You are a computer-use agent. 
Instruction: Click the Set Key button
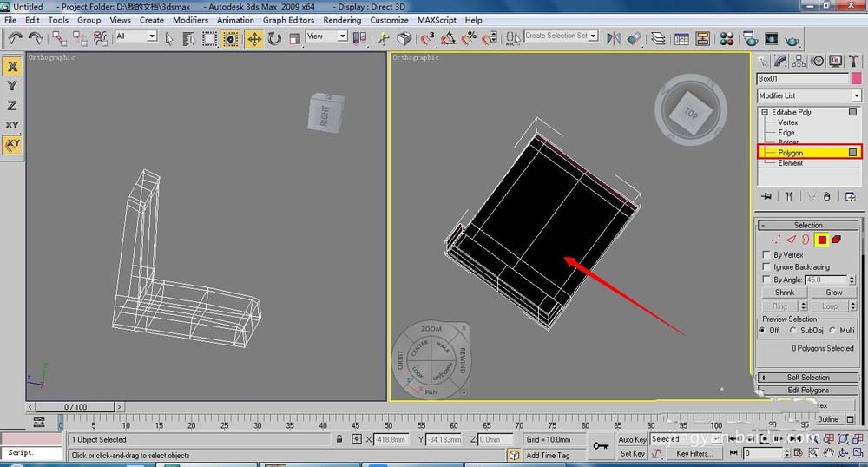tap(632, 453)
